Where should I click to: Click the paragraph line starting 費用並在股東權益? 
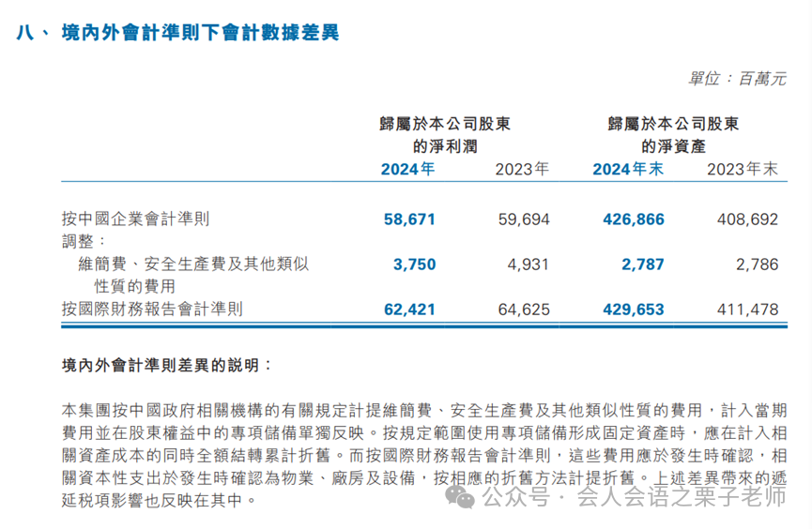424,433
